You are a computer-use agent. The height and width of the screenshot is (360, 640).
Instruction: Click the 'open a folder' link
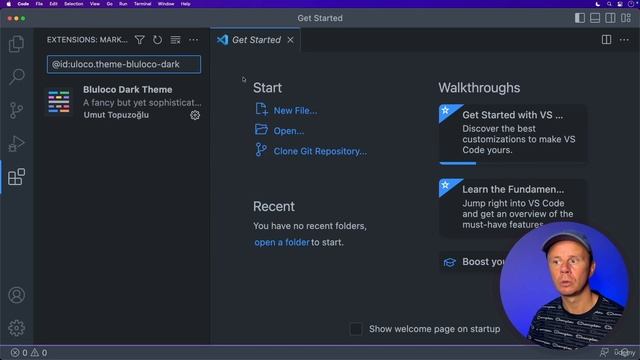282,242
